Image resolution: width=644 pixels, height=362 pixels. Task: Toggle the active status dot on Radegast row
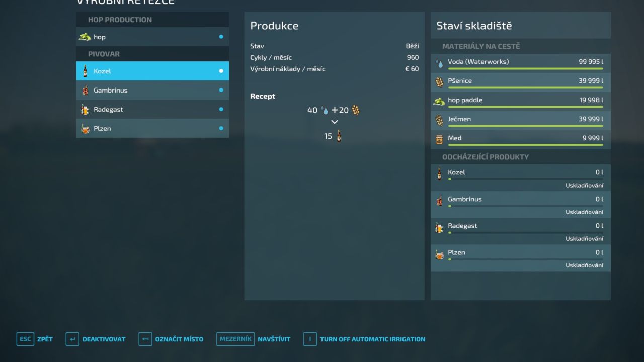pyautogui.click(x=221, y=110)
